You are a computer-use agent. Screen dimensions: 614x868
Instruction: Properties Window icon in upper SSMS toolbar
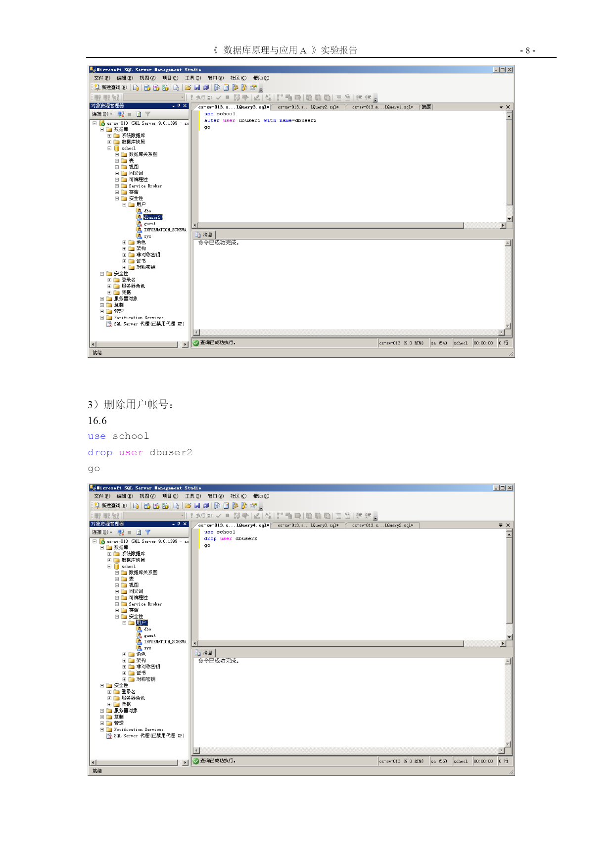pyautogui.click(x=254, y=88)
